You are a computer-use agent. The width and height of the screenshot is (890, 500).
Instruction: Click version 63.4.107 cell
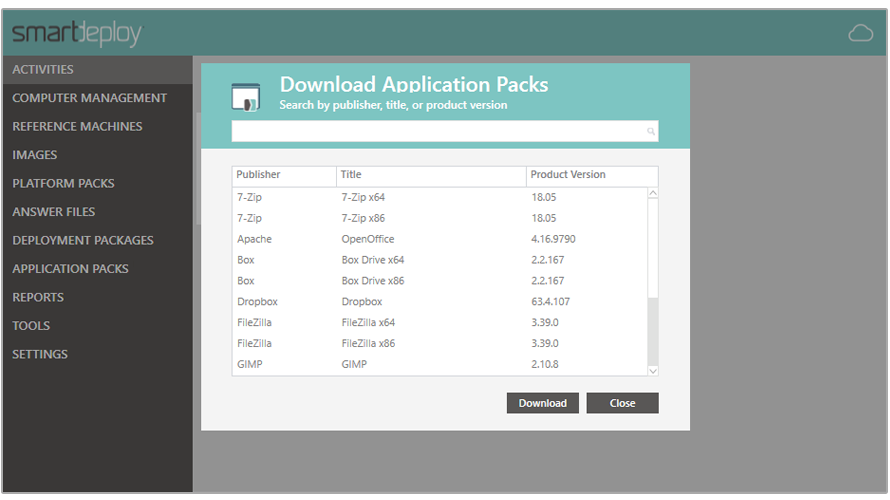tap(550, 301)
